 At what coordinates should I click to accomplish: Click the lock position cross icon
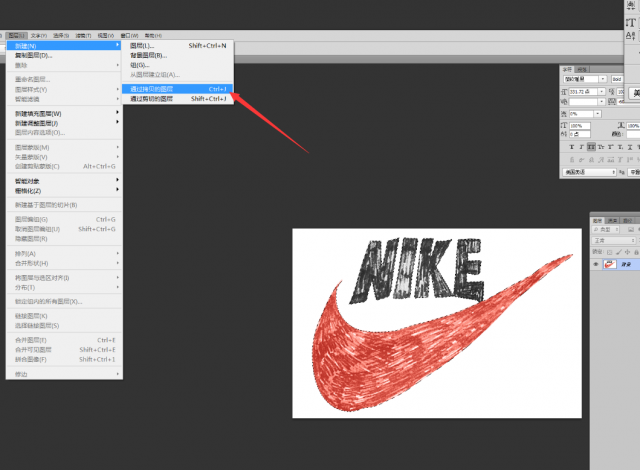pyautogui.click(x=627, y=252)
